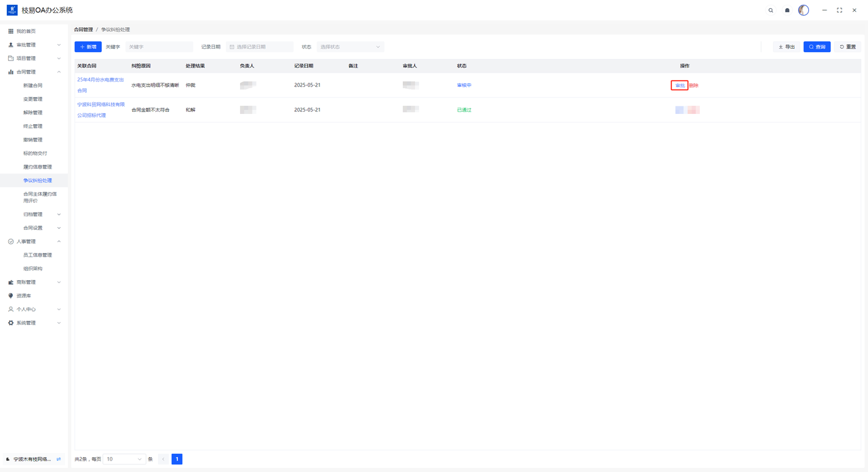Viewport: 868px width, 472px height.
Task: Click the 导出 export button
Action: tap(787, 47)
